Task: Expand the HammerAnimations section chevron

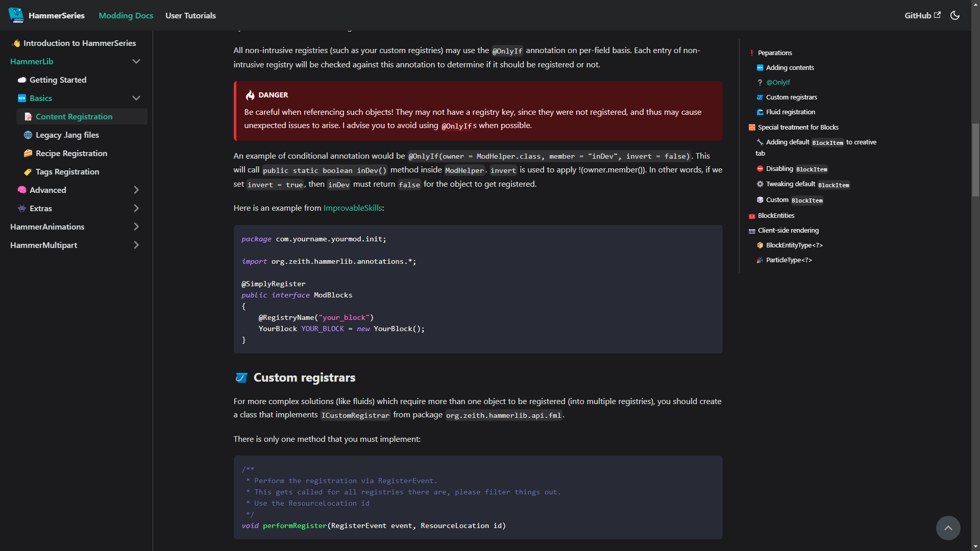Action: [x=136, y=227]
